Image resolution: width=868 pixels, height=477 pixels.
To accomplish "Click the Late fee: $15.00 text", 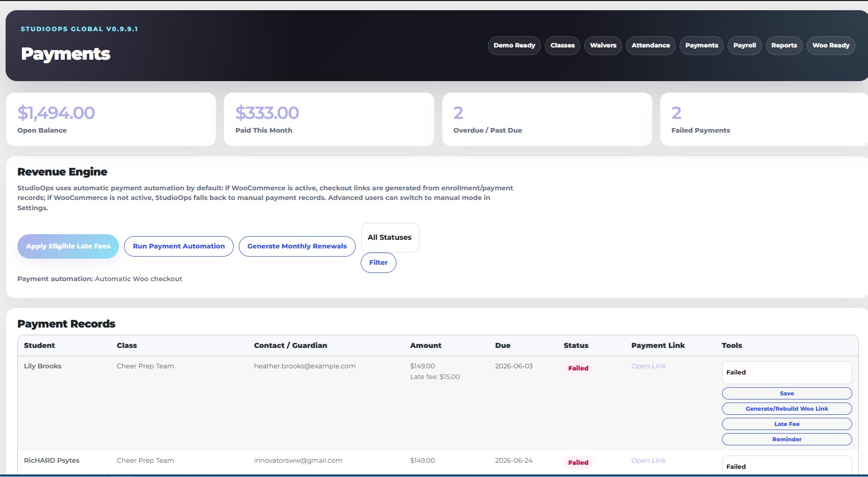I will point(435,377).
